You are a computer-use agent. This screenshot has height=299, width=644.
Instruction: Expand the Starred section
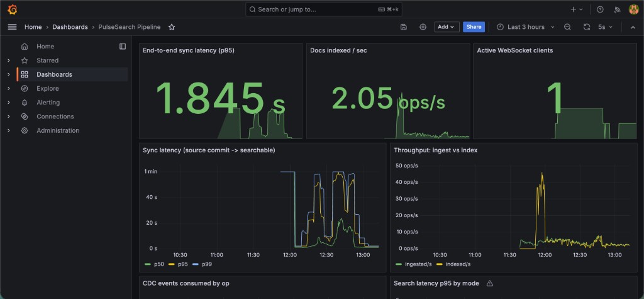point(9,60)
